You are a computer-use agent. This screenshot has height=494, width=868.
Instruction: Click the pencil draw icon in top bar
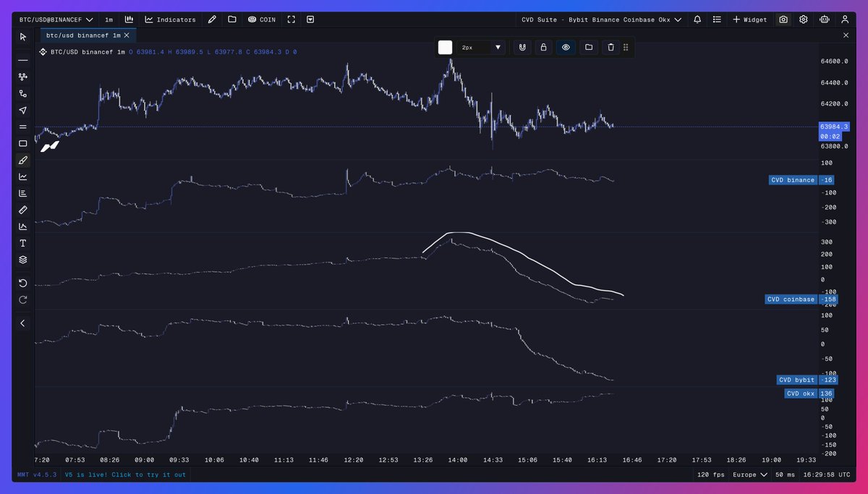point(212,20)
